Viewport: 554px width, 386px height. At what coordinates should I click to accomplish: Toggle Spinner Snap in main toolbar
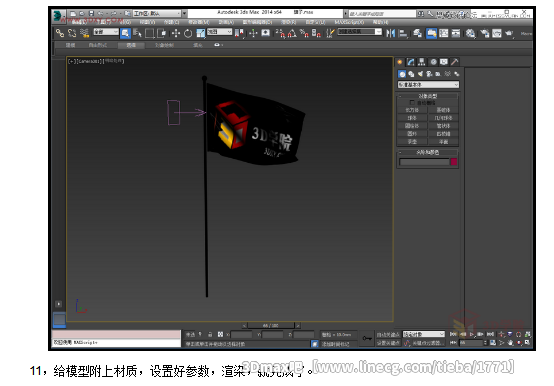(316, 34)
